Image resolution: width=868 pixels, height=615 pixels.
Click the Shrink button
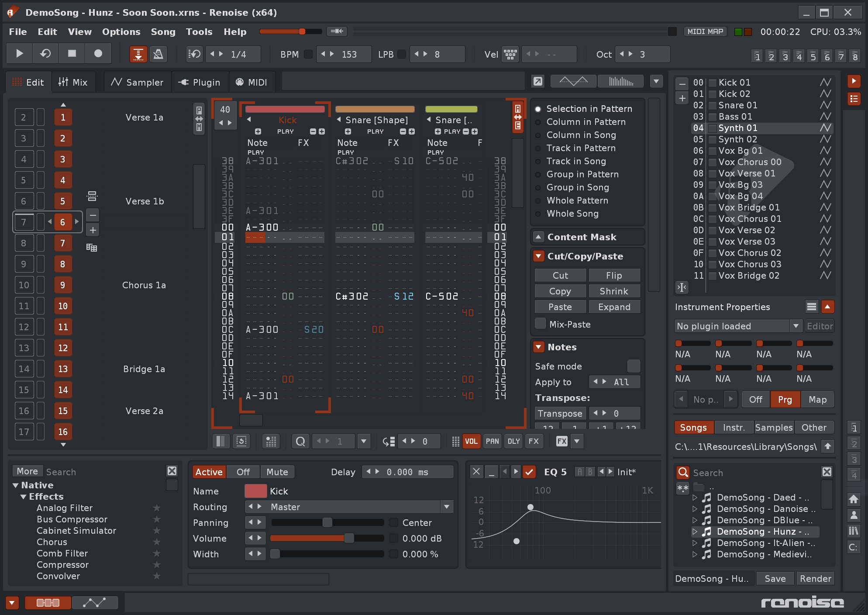tap(614, 291)
